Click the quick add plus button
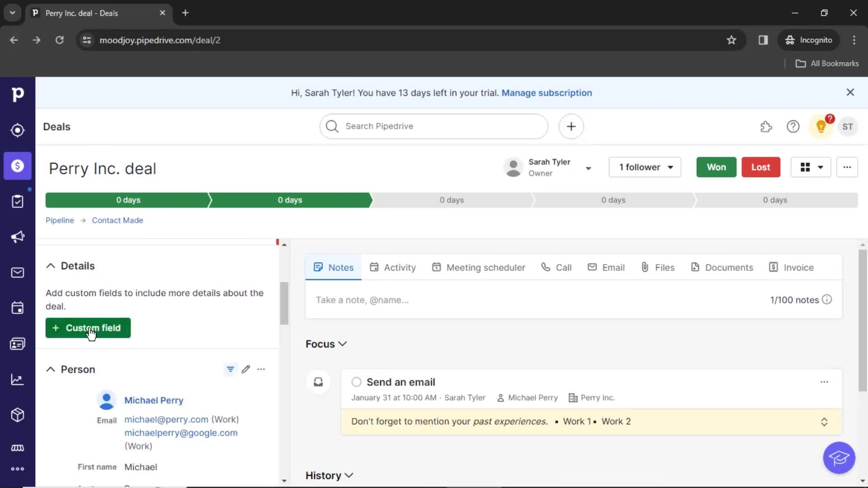The height and width of the screenshot is (488, 868). [x=571, y=127]
